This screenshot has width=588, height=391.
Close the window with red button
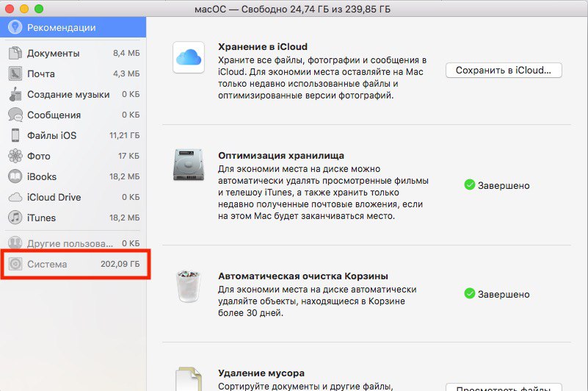(x=9, y=8)
